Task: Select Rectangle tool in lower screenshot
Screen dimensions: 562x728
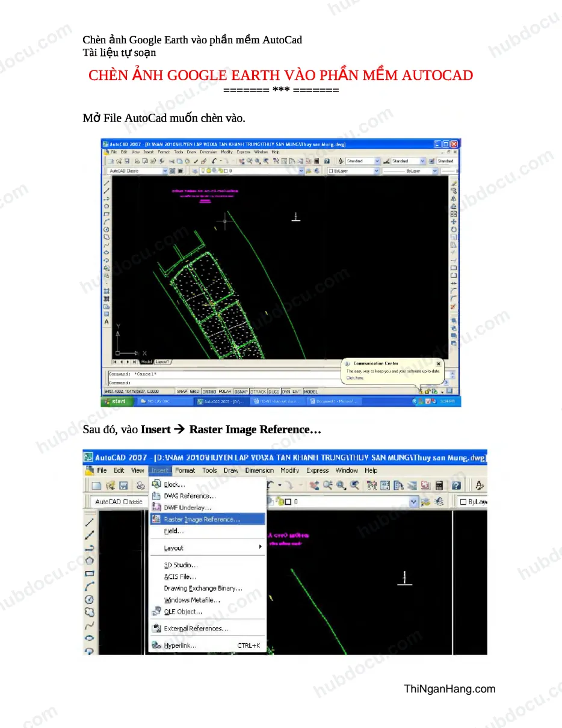Action: (90, 573)
